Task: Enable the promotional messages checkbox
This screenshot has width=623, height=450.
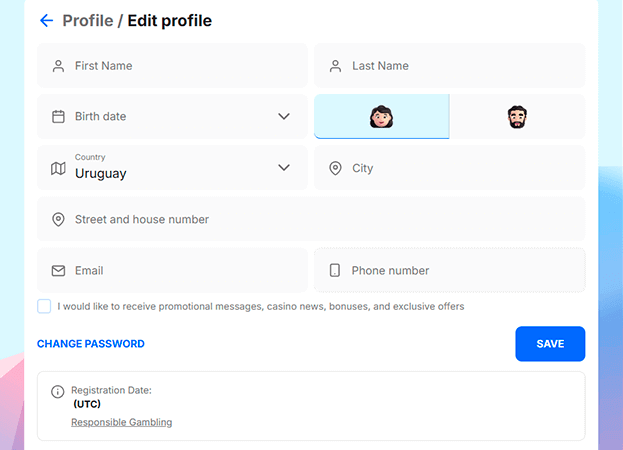Action: (x=44, y=306)
